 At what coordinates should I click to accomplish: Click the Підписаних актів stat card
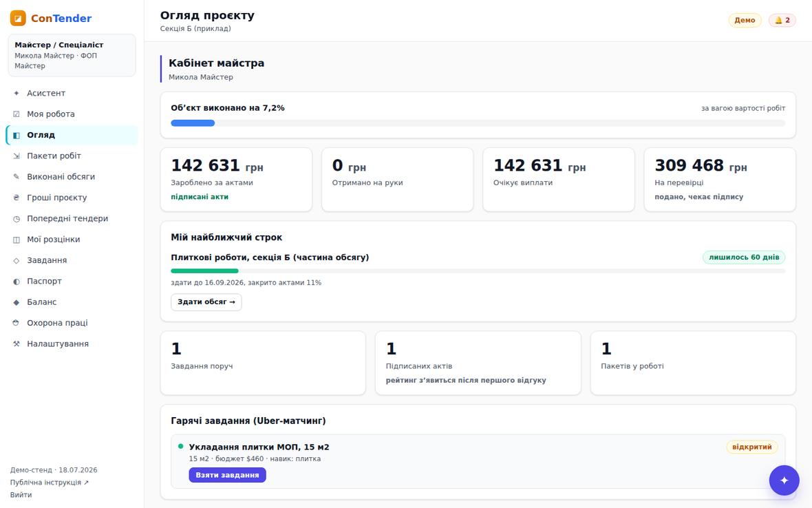(478, 363)
